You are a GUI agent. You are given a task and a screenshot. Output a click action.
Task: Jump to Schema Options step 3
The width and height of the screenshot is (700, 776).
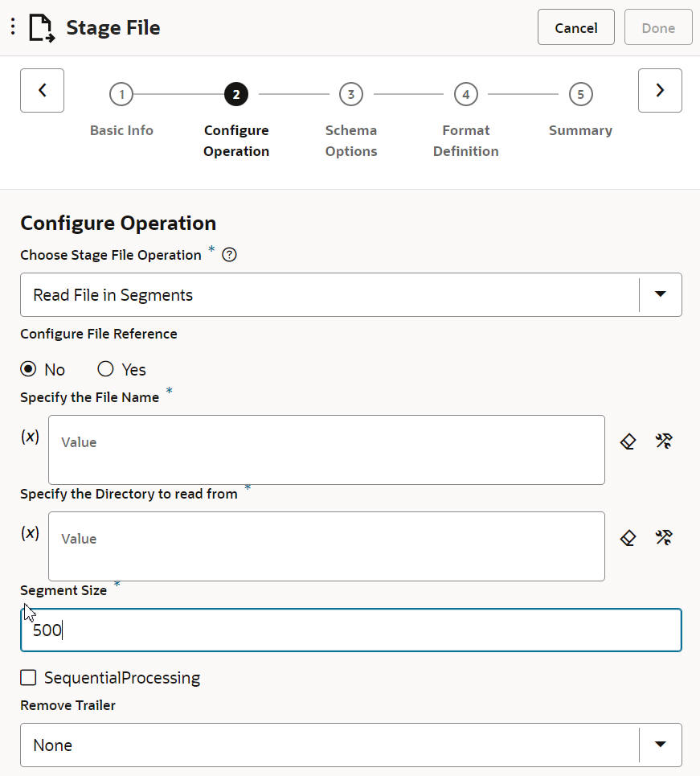click(x=350, y=95)
